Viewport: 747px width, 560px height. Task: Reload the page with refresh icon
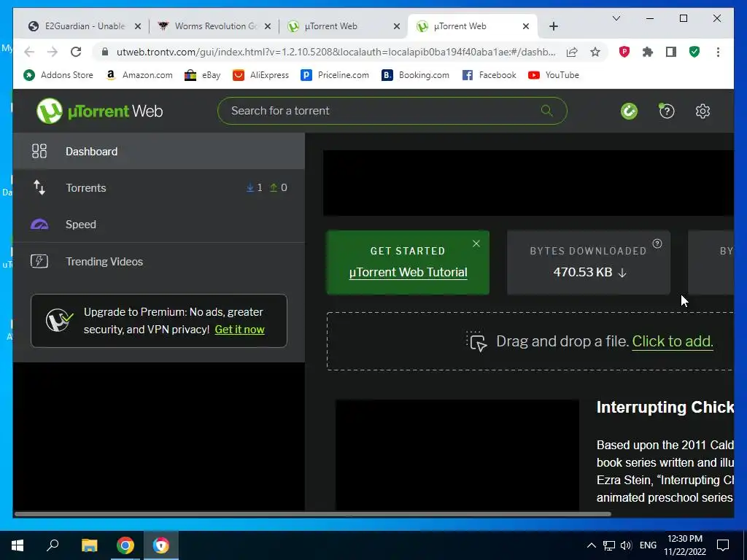[x=76, y=52]
